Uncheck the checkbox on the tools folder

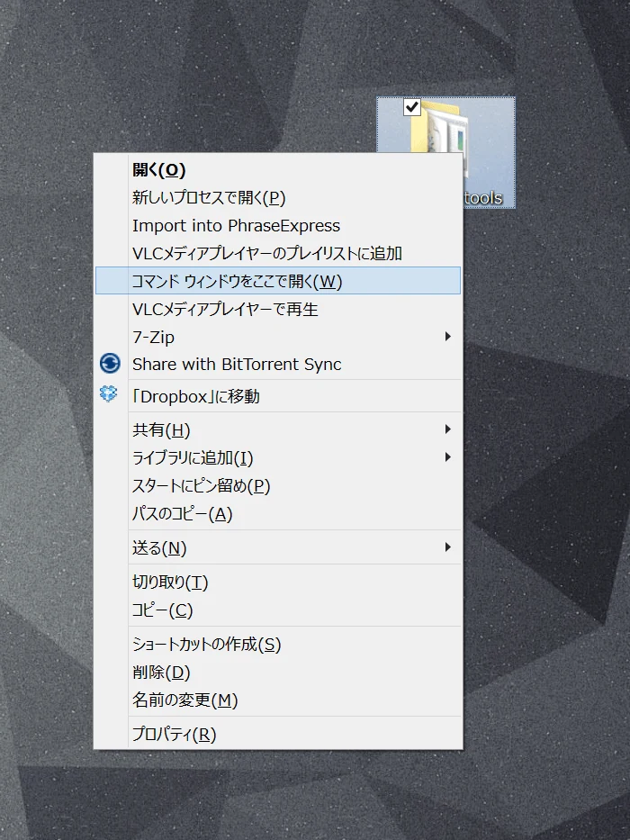click(412, 107)
